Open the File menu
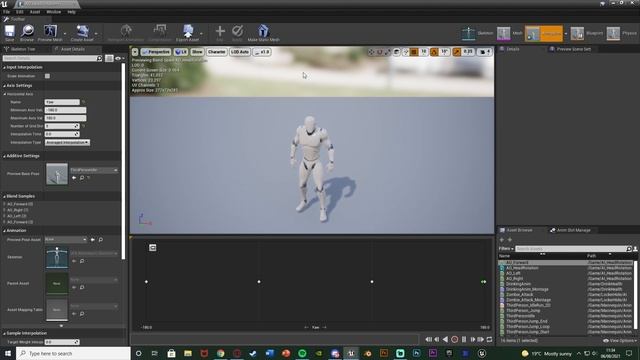 (7, 12)
